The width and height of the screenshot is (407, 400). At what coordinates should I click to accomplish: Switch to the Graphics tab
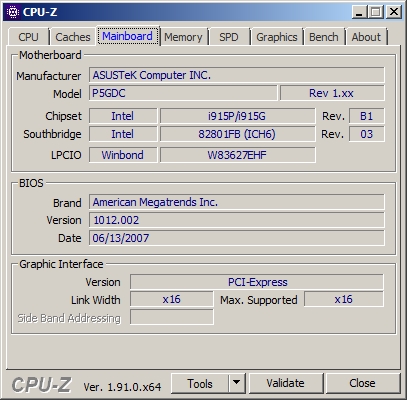coord(277,37)
